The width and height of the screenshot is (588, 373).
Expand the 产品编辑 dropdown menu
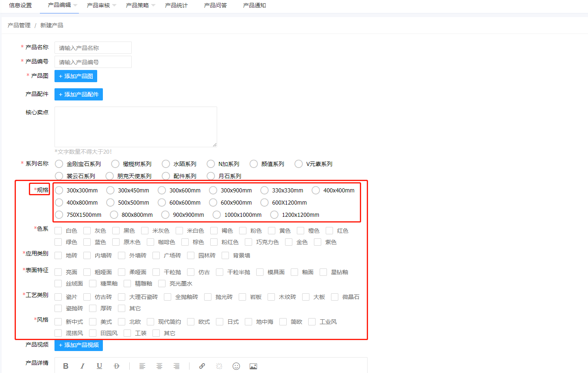(x=62, y=5)
